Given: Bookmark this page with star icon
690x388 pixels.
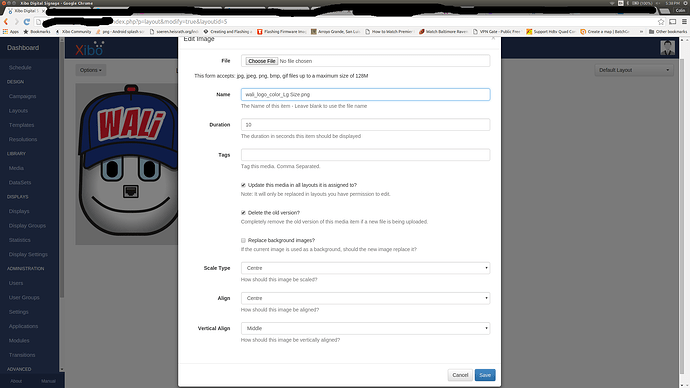Looking at the screenshot, I should 661,22.
